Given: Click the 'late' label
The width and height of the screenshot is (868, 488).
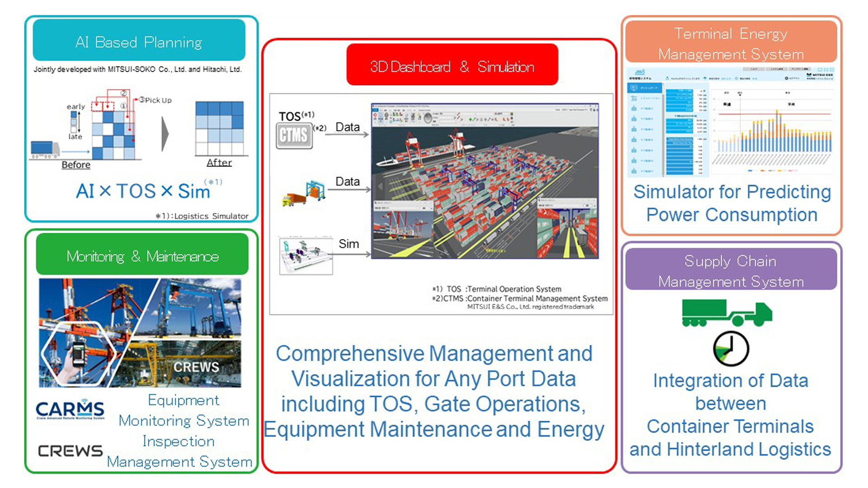Looking at the screenshot, I should (75, 136).
